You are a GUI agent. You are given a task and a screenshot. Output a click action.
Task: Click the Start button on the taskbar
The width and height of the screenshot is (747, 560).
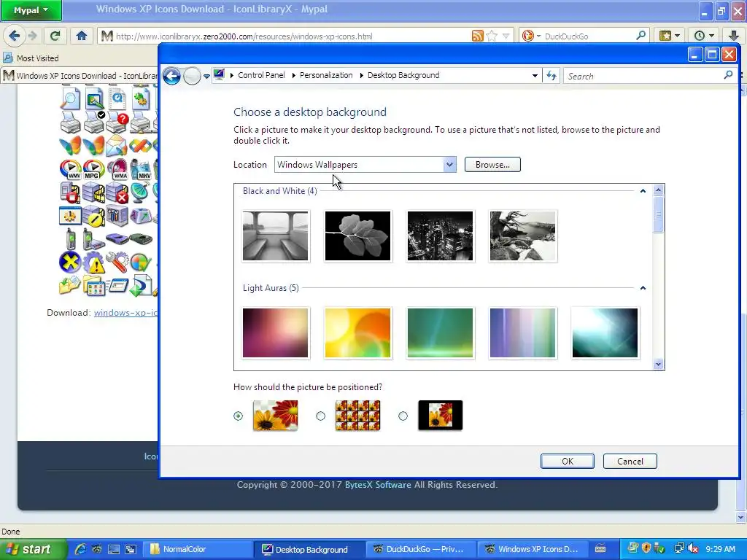32,549
